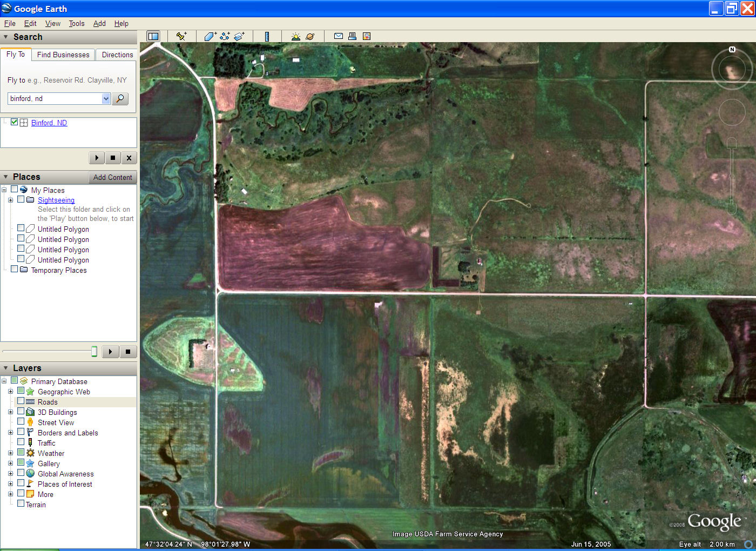Click the zoom-in top of slider
This screenshot has height=551, width=756.
(732, 143)
